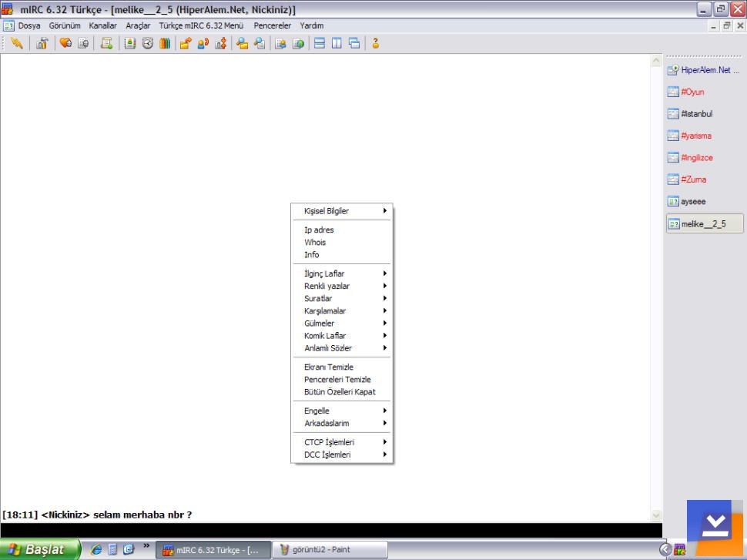
Task: Open the Kanallar menu
Action: 103,25
